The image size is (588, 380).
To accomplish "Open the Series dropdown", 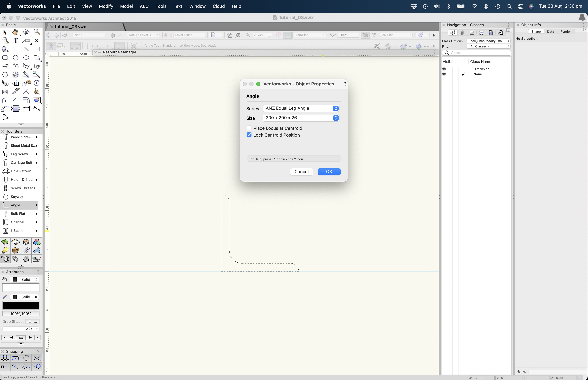I will coord(301,108).
